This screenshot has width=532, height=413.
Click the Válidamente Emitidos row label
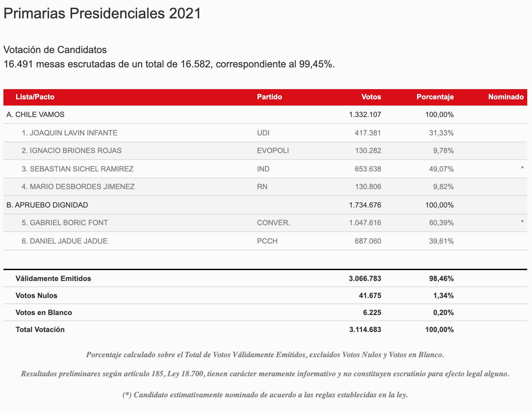pos(53,279)
